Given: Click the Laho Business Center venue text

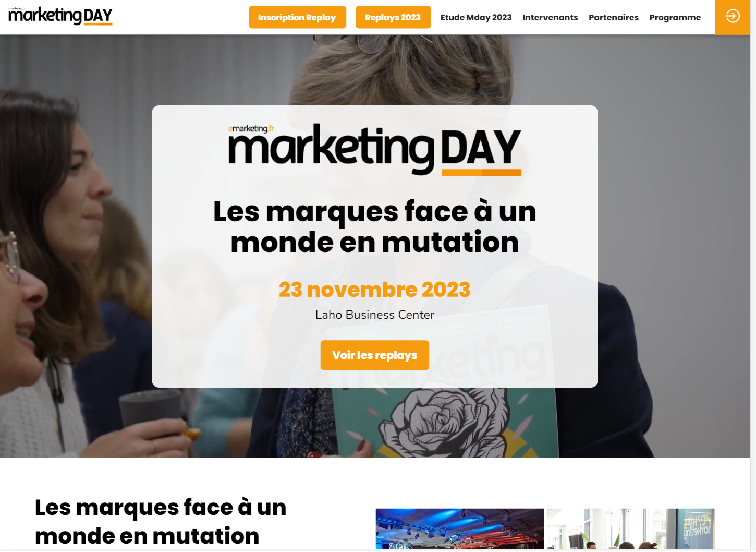Looking at the screenshot, I should tap(375, 315).
